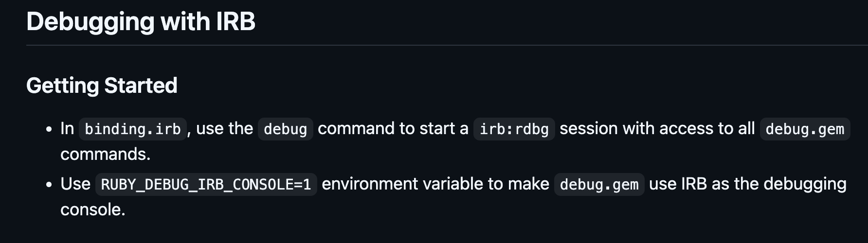
Task: Click the first bullet point marker
Action: click(x=49, y=130)
